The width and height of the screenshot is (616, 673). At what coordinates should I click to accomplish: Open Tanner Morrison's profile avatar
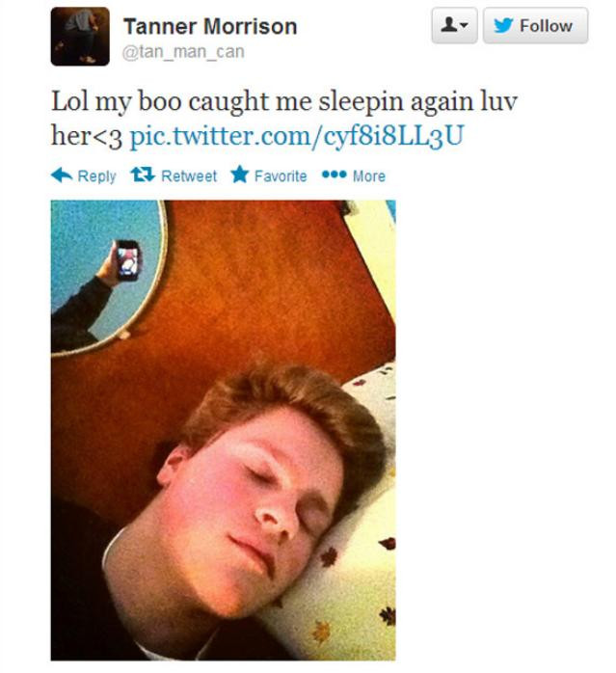tap(80, 37)
